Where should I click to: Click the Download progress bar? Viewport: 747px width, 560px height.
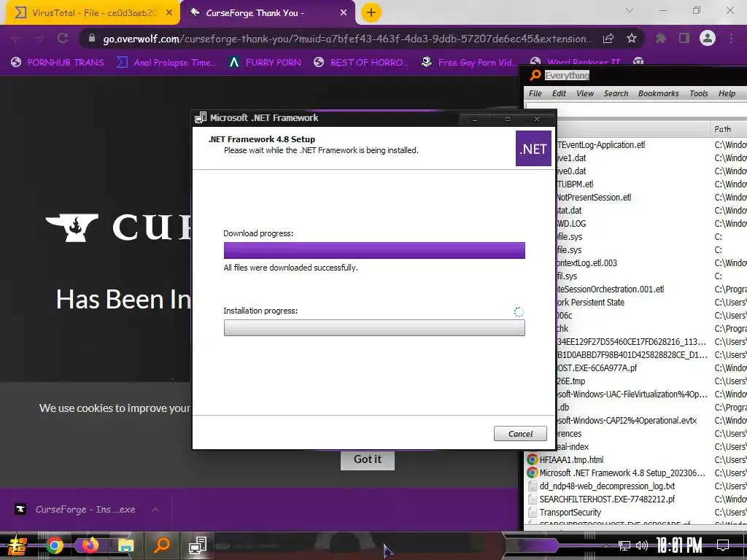374,251
